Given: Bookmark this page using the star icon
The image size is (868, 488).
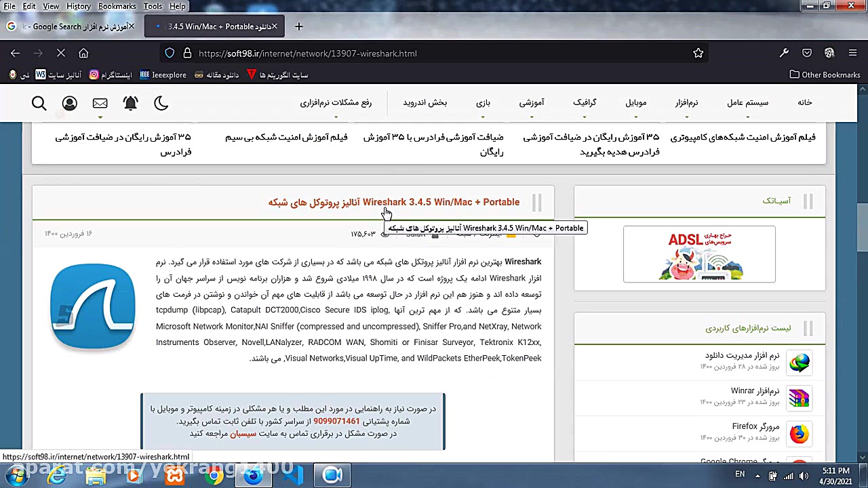Looking at the screenshot, I should coord(698,53).
